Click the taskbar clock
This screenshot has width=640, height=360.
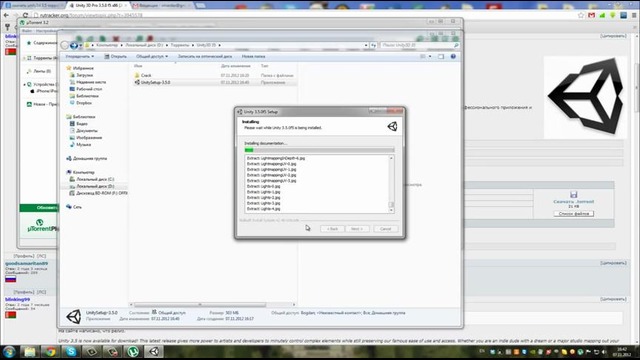coord(623,352)
